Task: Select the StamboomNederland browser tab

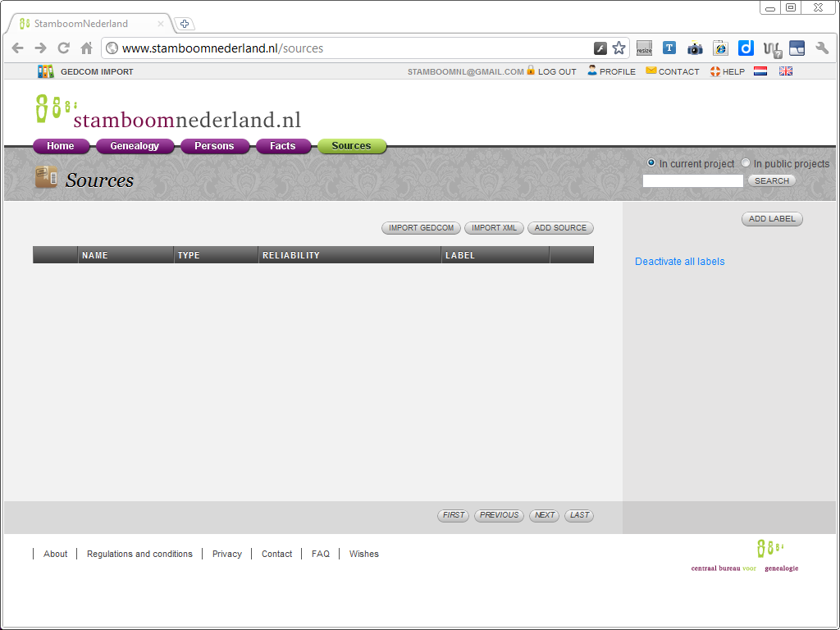Action: [x=89, y=24]
